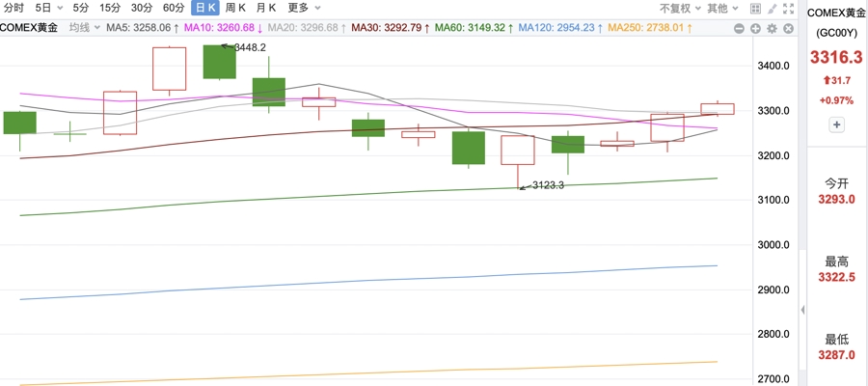868x386 pixels.
Task: Remove the moving average indicator with X icon
Action: 788,28
